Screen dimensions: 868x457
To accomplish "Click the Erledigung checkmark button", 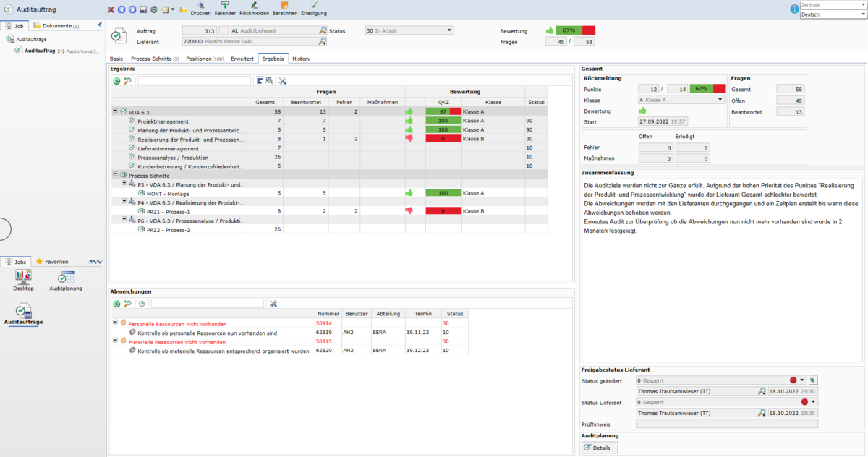I will pyautogui.click(x=314, y=9).
